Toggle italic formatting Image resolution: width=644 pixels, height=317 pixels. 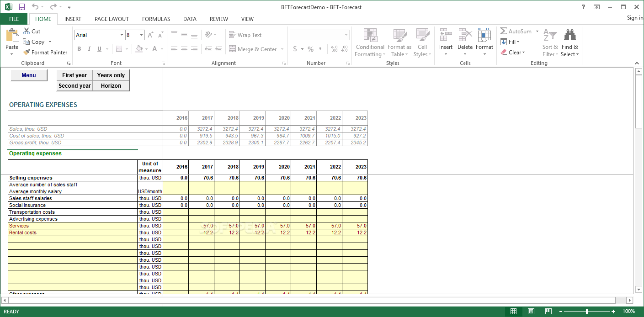pos(89,49)
